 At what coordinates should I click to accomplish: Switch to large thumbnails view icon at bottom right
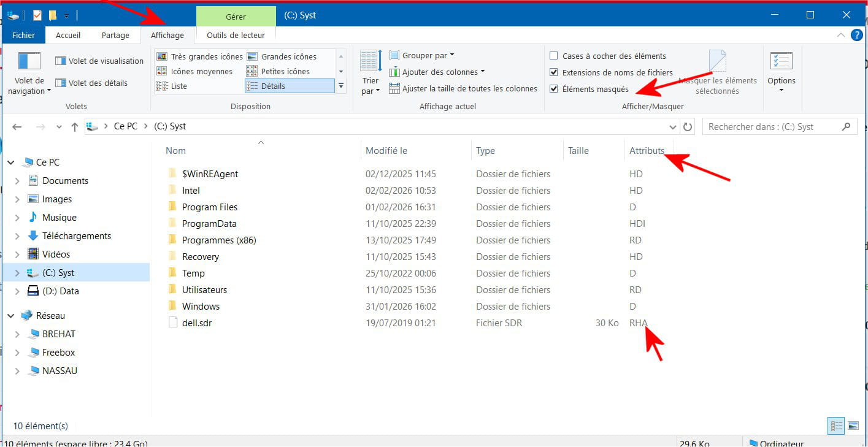coord(853,426)
